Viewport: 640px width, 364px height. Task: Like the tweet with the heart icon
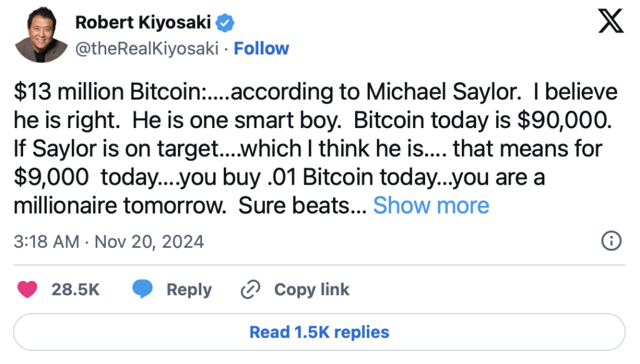tap(27, 290)
